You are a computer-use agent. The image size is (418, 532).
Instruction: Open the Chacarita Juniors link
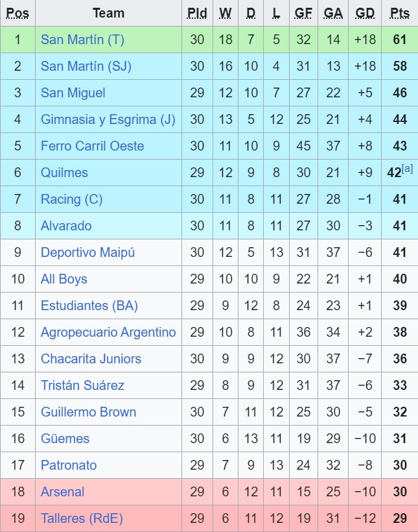point(91,359)
